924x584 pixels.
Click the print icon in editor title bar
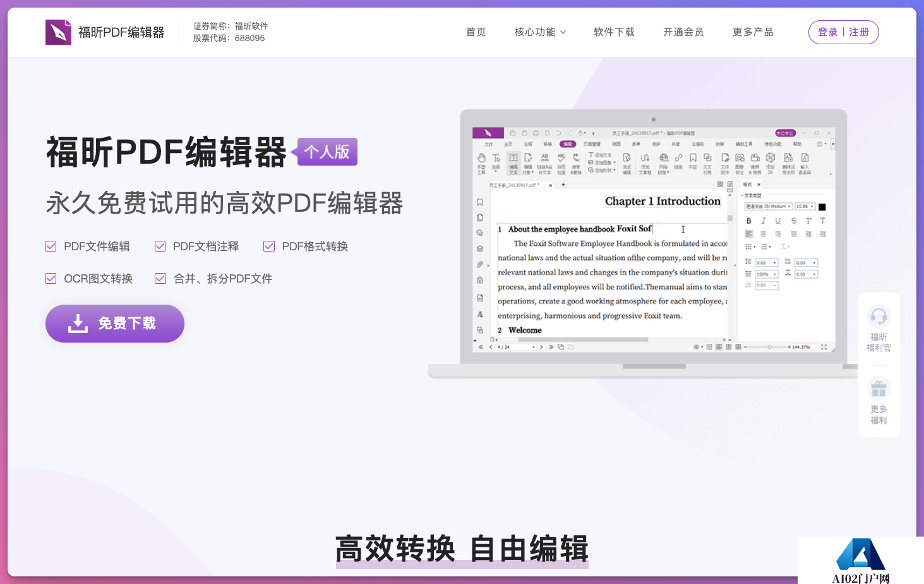click(536, 133)
